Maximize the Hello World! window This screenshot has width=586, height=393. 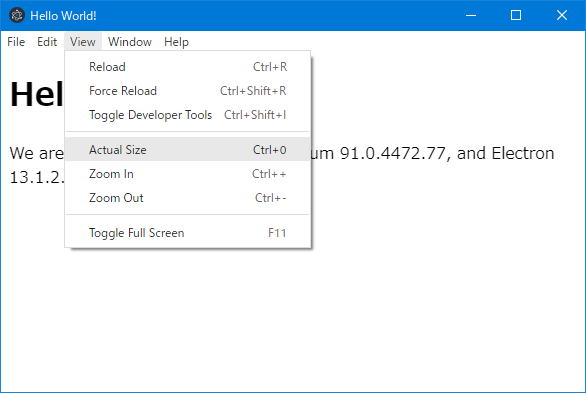click(516, 15)
